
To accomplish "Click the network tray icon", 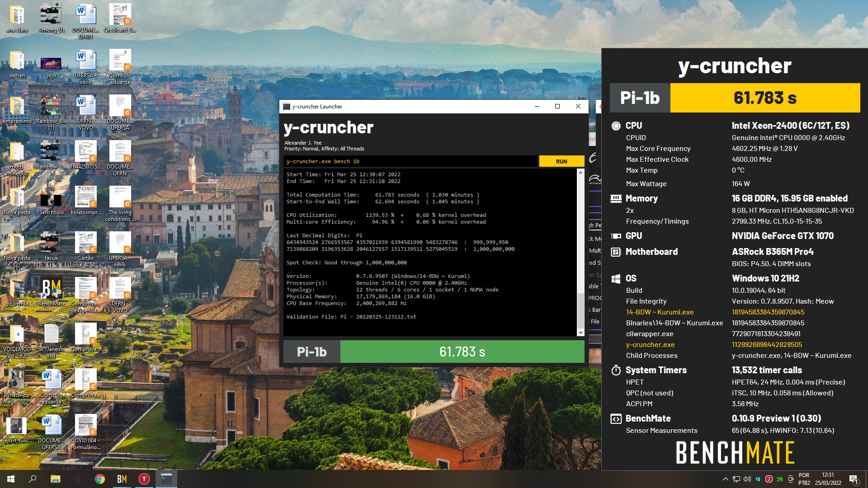I will point(736,479).
